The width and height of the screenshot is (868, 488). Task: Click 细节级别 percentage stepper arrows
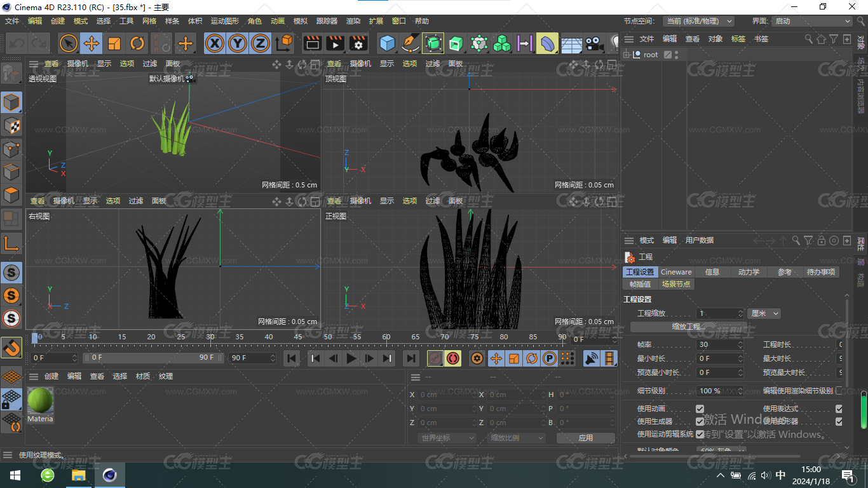tap(740, 391)
